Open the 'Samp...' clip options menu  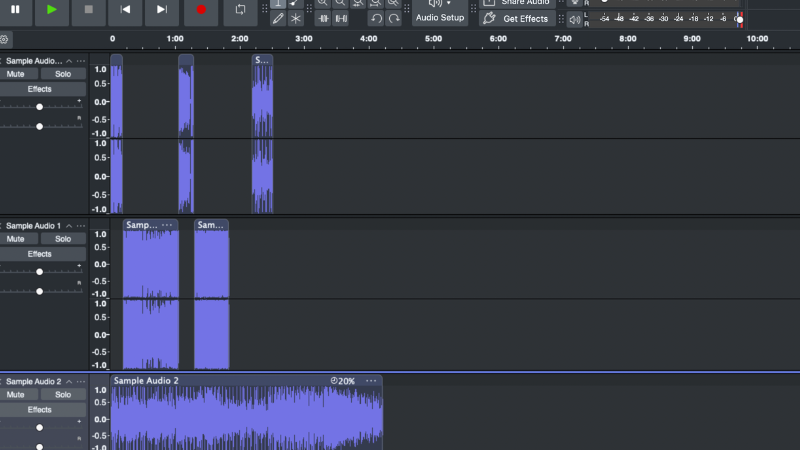click(x=167, y=225)
